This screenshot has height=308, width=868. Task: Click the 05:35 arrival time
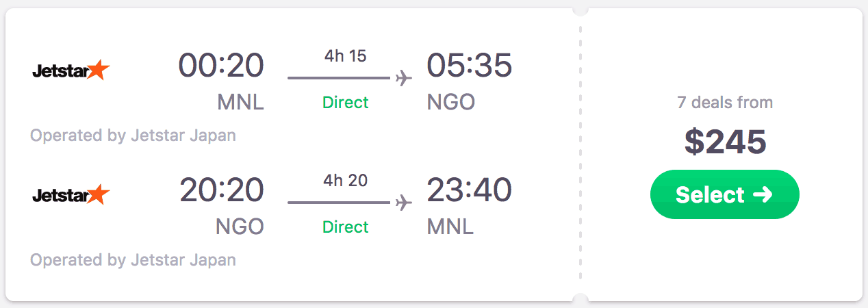(x=469, y=66)
